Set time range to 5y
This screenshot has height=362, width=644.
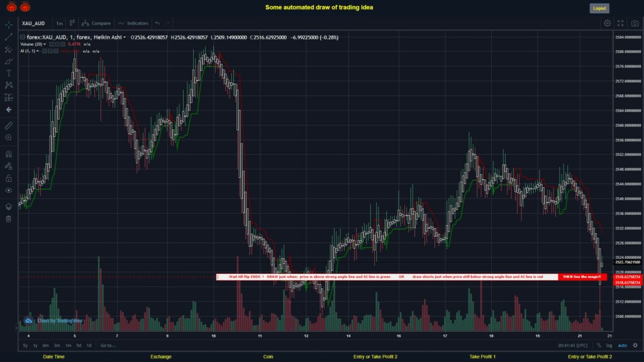[25, 346]
